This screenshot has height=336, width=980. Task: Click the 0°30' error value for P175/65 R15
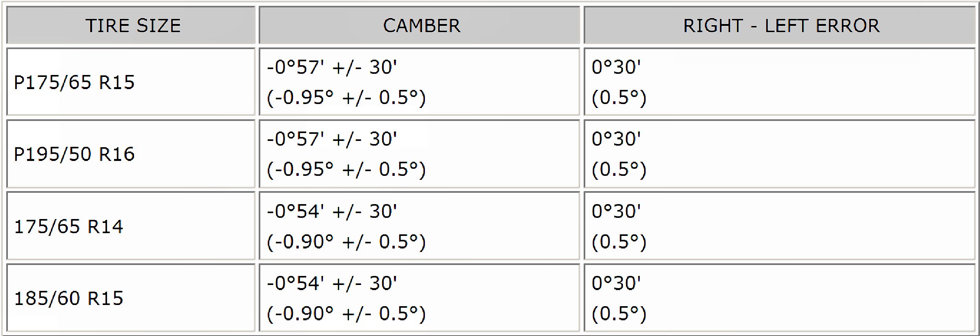(616, 67)
